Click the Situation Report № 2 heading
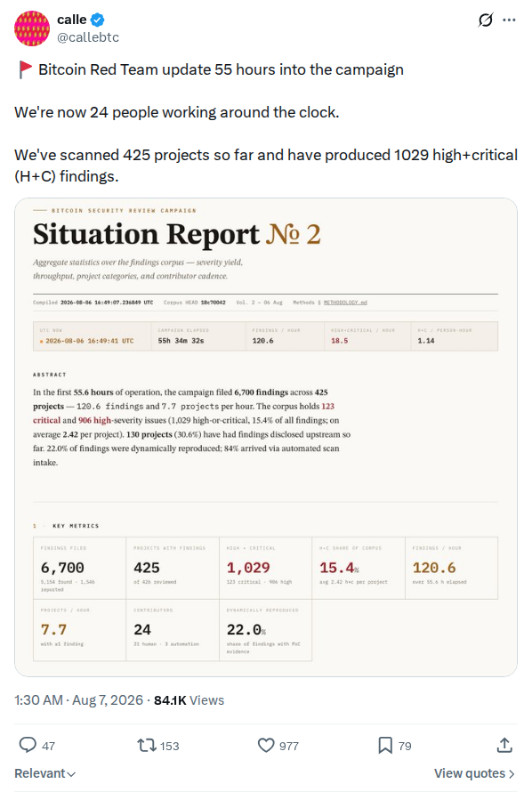This screenshot has height=792, width=532. (x=177, y=234)
